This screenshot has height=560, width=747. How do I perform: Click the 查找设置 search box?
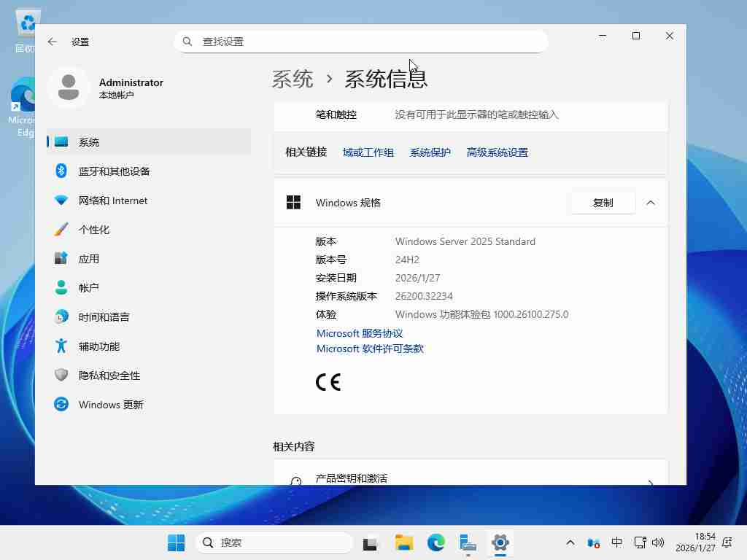(x=361, y=42)
